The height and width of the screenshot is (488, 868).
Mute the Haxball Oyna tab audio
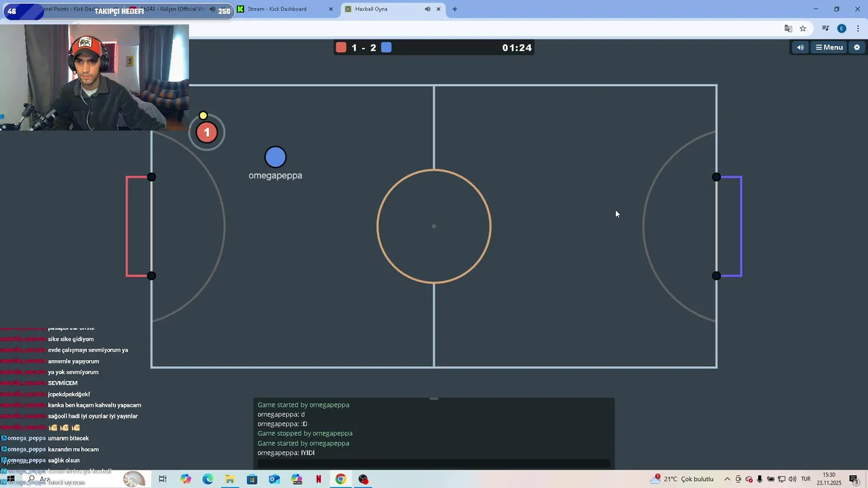click(x=427, y=9)
